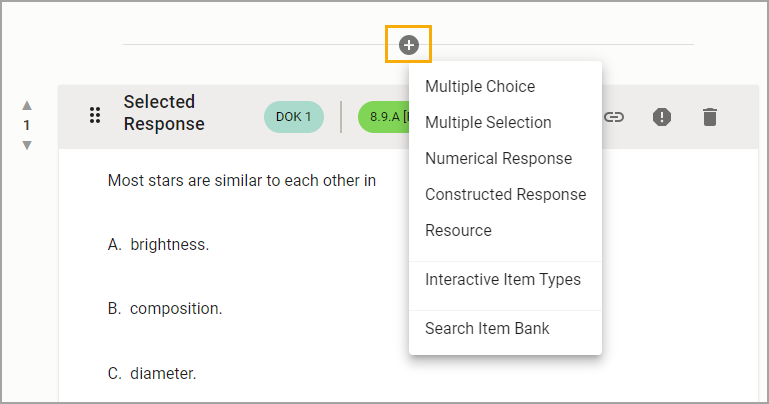Image resolution: width=769 pixels, height=404 pixels.
Task: Click the link icon in item header
Action: point(614,117)
